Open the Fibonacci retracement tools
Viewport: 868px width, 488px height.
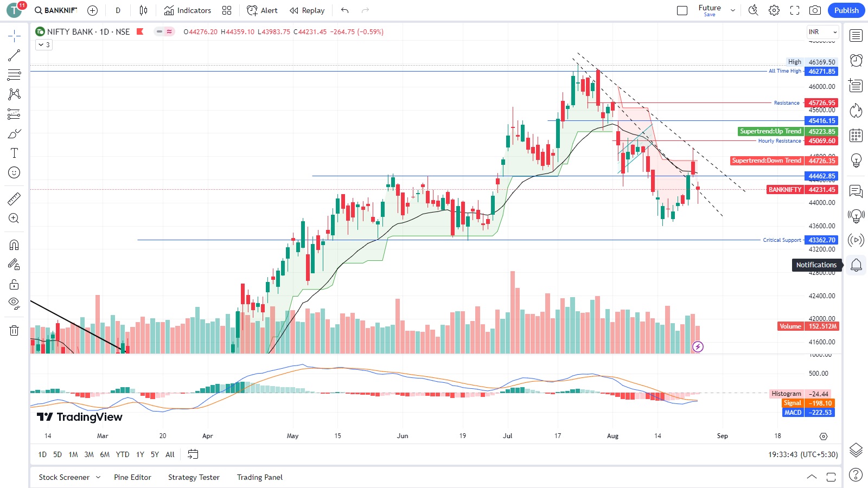14,75
